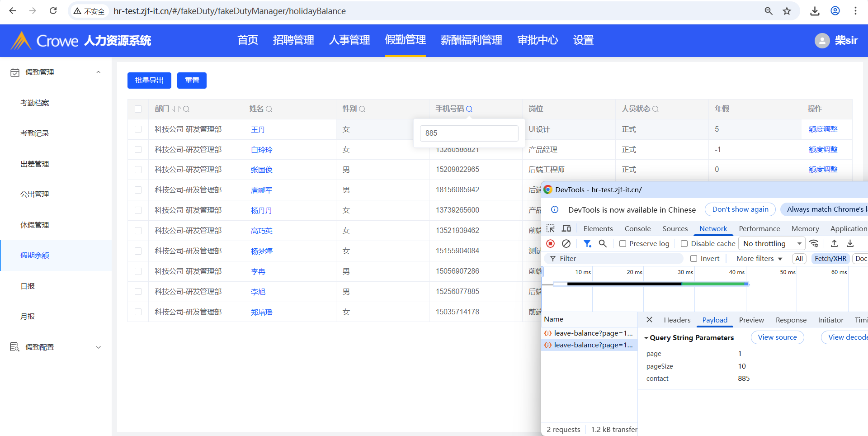Open employee link 张国俊

261,170
